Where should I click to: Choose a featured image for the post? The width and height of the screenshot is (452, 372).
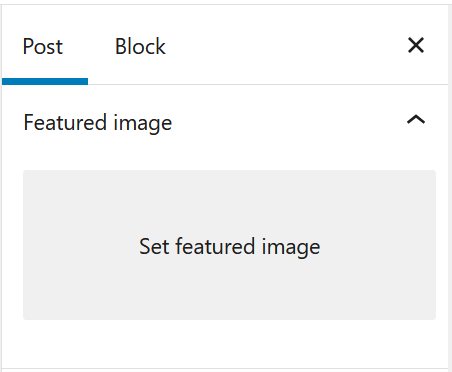pos(229,245)
